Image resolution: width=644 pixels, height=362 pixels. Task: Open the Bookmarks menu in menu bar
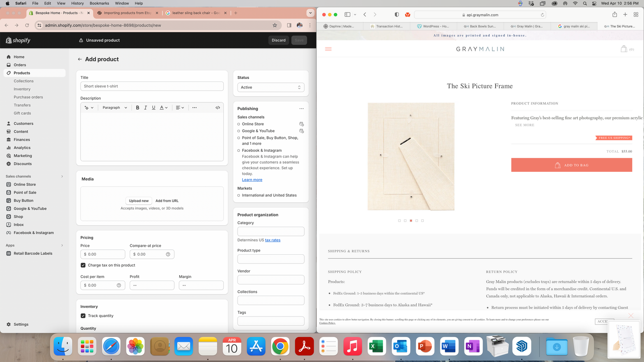point(99,3)
